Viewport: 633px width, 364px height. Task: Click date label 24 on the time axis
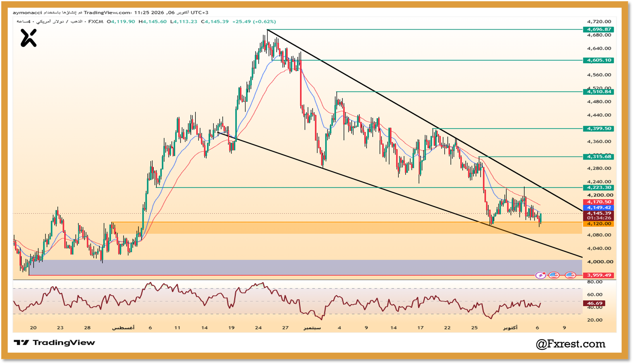258,328
